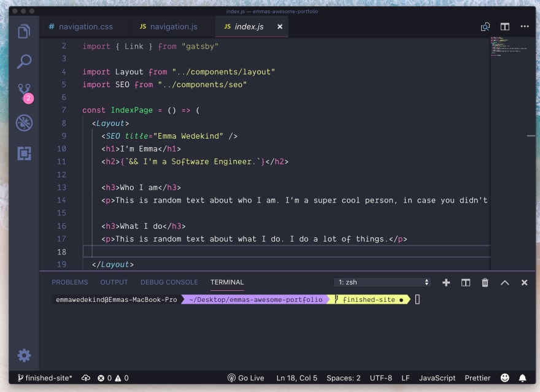Viewport: 540px width, 392px height.
Task: Show the DEBUG CONSOLE tab
Action: click(169, 282)
